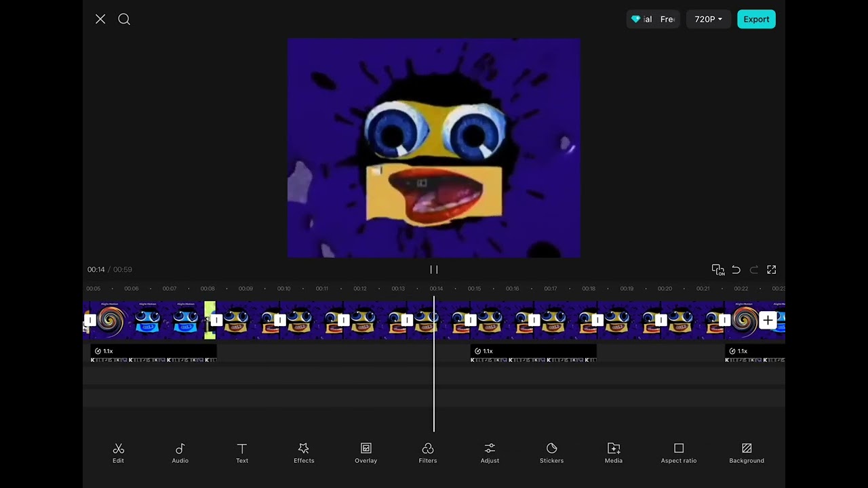
Task: Click the 00:14 current time readout
Action: pyautogui.click(x=96, y=270)
